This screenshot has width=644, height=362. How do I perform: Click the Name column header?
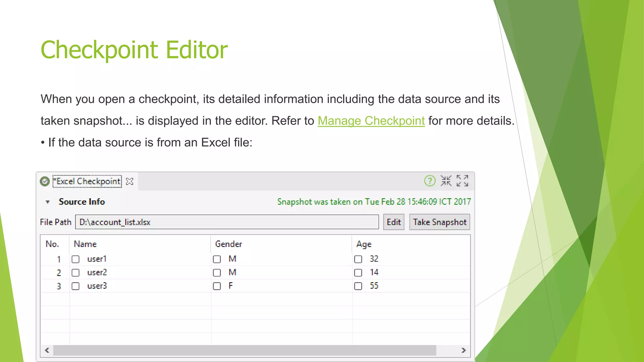[140, 244]
